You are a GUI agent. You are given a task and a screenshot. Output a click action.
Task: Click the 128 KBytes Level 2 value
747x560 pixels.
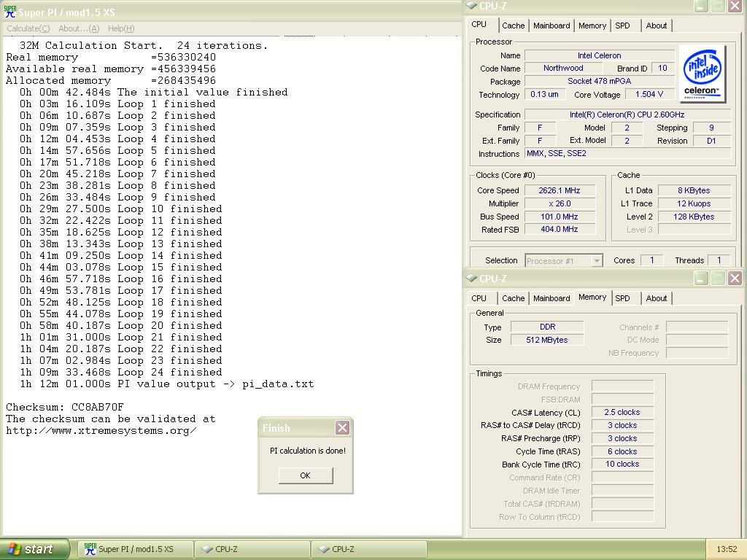(x=694, y=217)
